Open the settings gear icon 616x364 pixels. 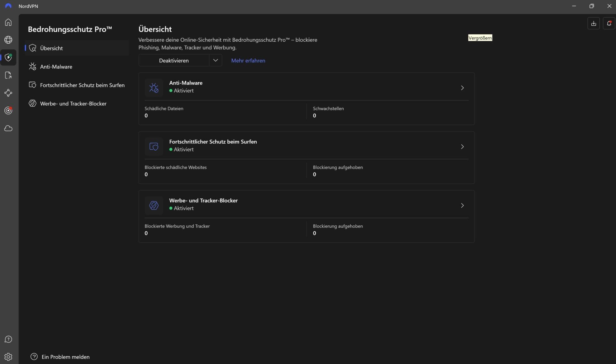point(8,357)
